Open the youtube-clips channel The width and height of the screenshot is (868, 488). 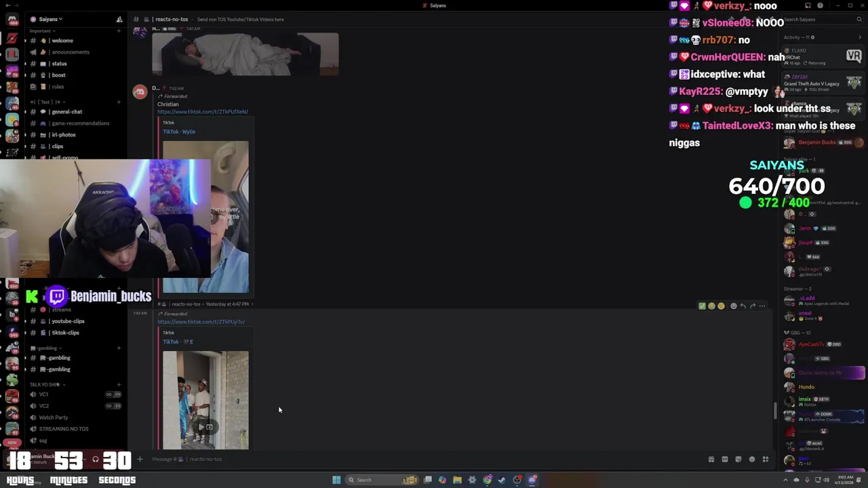point(73,321)
